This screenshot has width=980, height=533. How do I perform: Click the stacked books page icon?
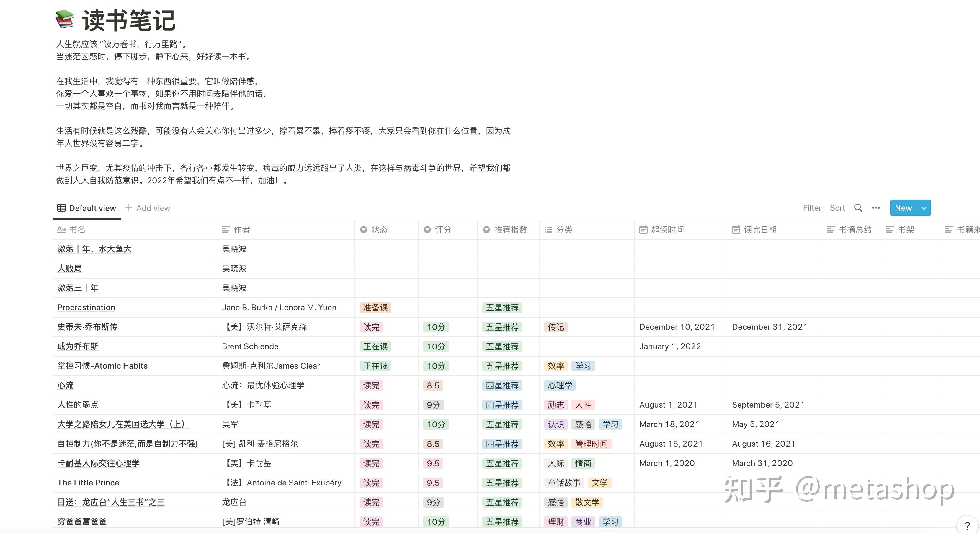pyautogui.click(x=65, y=19)
